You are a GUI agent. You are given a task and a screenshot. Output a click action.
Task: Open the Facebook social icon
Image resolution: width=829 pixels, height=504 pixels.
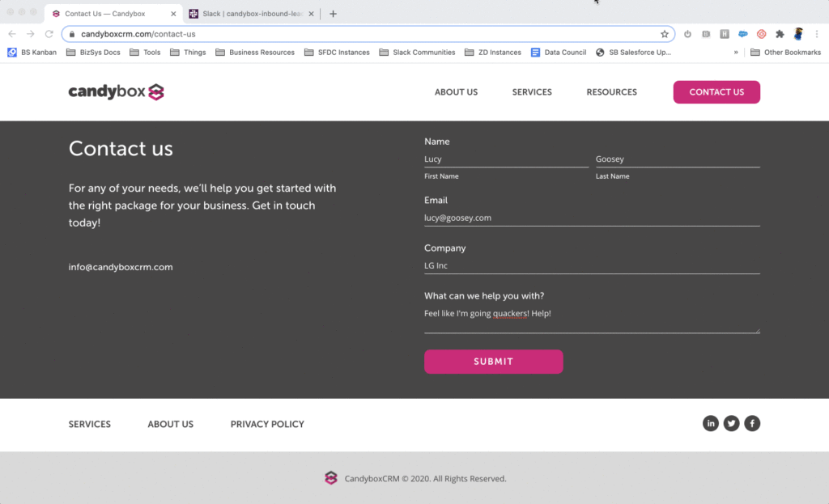[752, 423]
